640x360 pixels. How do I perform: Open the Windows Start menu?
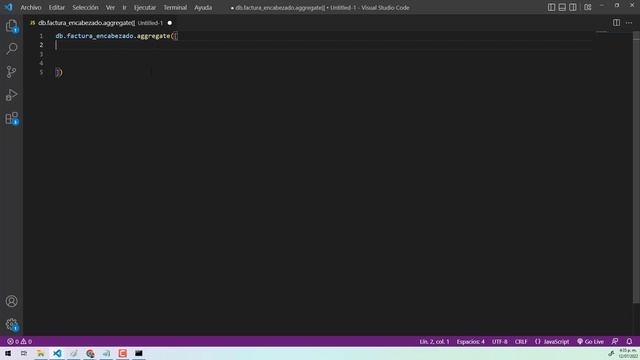(8, 353)
